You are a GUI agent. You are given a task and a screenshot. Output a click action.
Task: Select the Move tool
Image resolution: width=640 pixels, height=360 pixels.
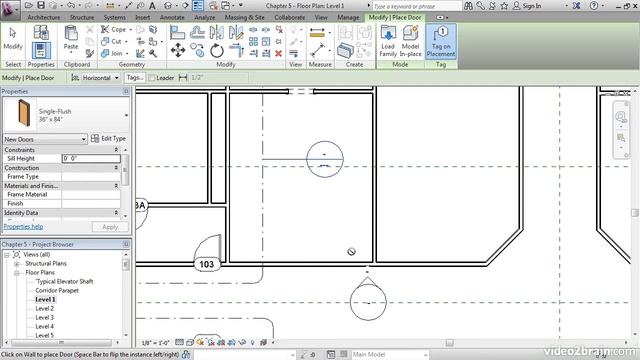178,51
